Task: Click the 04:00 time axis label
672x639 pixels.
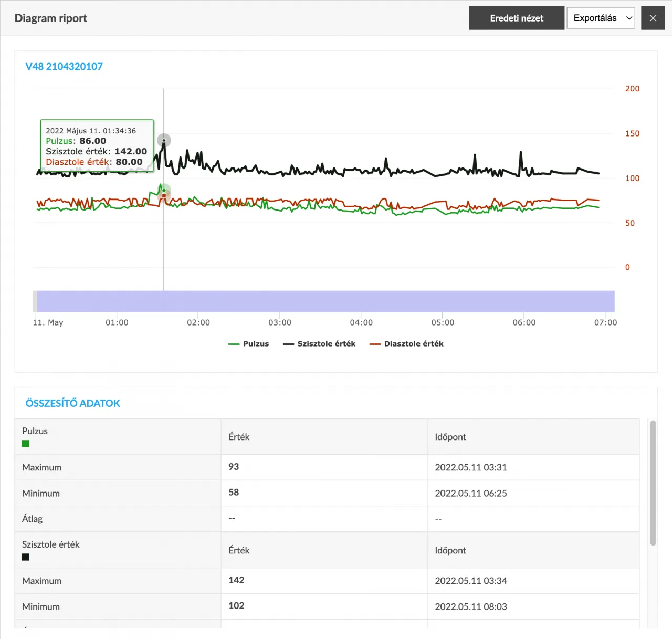Action: coord(361,322)
